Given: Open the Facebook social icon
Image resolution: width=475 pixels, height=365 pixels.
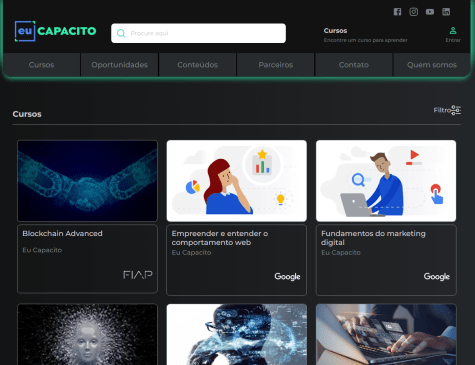Looking at the screenshot, I should click(397, 12).
